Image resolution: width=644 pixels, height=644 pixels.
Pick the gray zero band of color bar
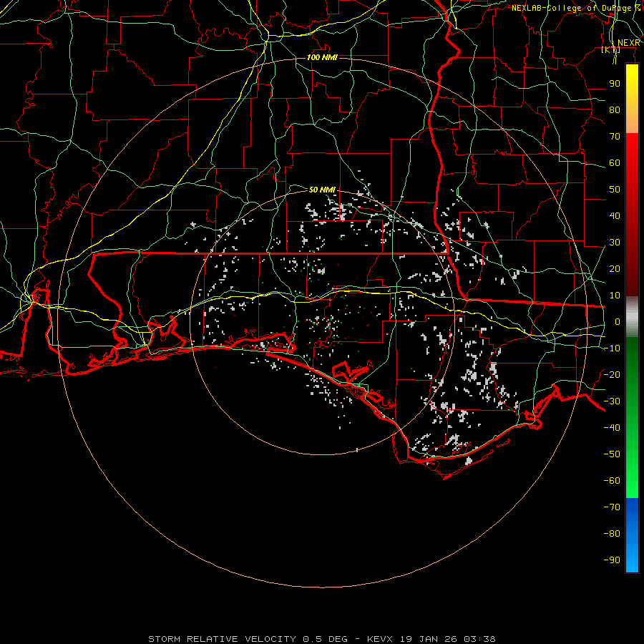pyautogui.click(x=632, y=317)
